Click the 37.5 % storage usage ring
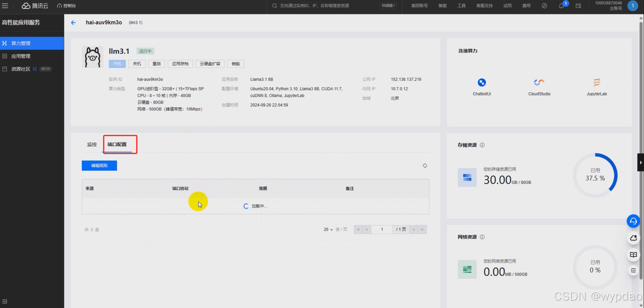This screenshot has height=308, width=644. [595, 175]
